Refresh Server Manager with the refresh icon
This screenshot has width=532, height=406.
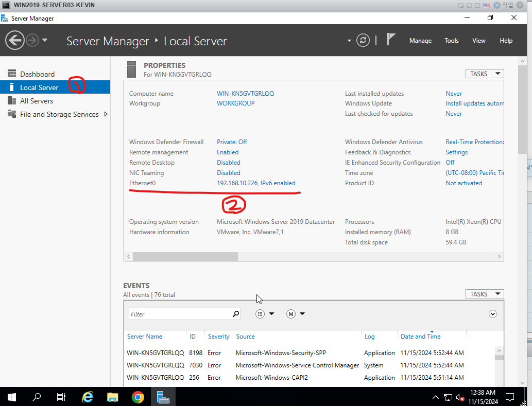[363, 40]
